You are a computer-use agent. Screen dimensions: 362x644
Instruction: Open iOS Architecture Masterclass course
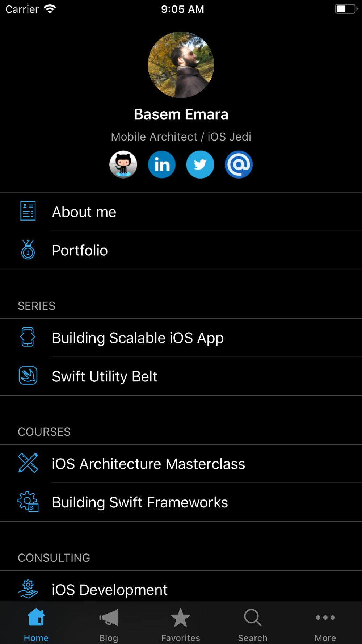(x=148, y=464)
